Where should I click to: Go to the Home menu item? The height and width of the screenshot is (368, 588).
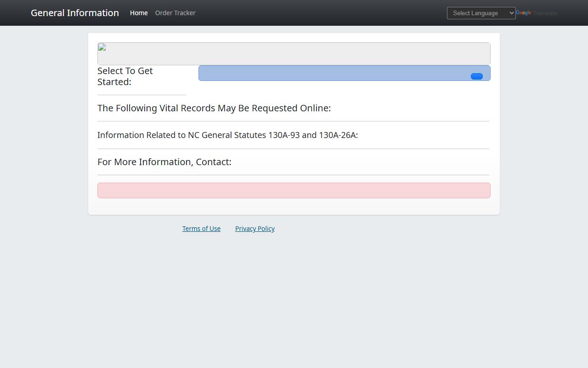click(139, 13)
